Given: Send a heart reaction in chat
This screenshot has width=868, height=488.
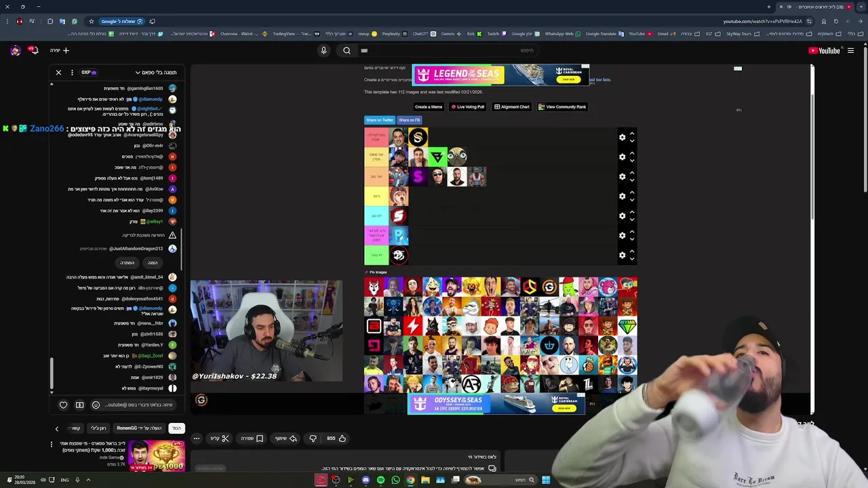Looking at the screenshot, I should [64, 405].
